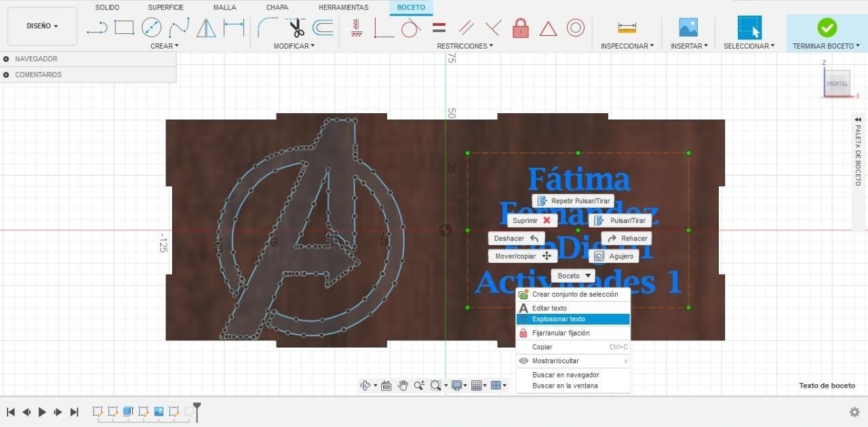Activate the Look At camera tool
Viewport: 868px width, 427px height.
[387, 386]
